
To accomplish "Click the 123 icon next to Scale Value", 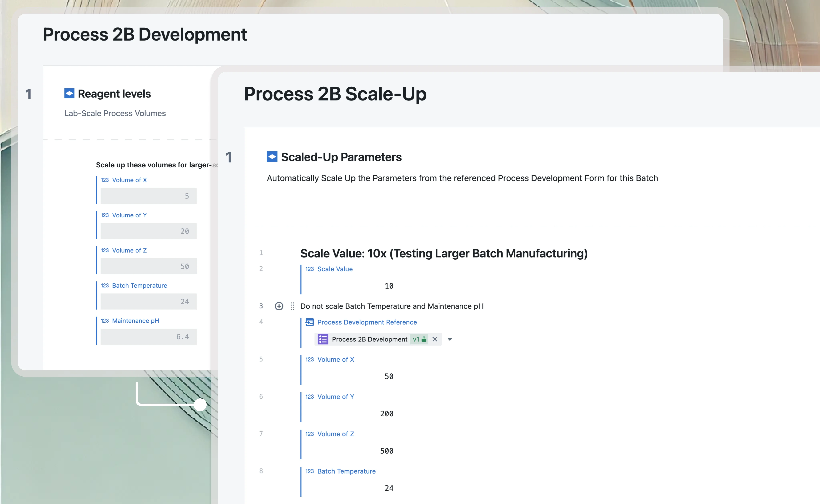I will tap(310, 269).
